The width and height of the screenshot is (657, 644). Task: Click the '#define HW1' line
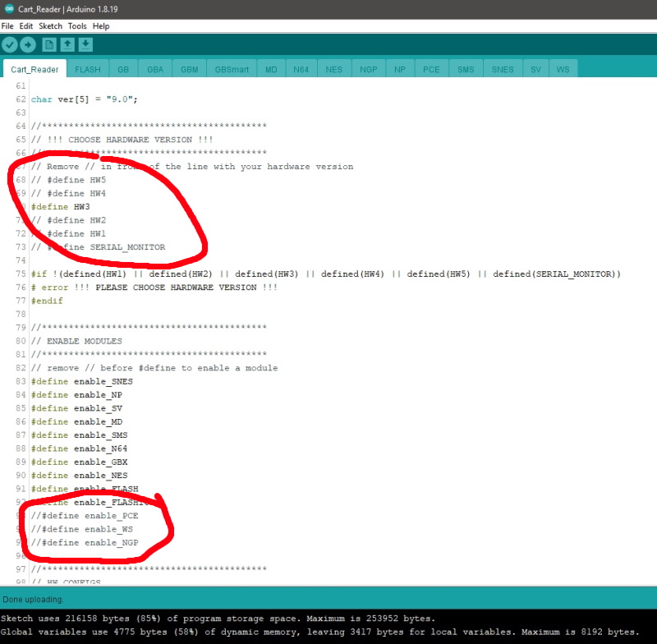68,233
